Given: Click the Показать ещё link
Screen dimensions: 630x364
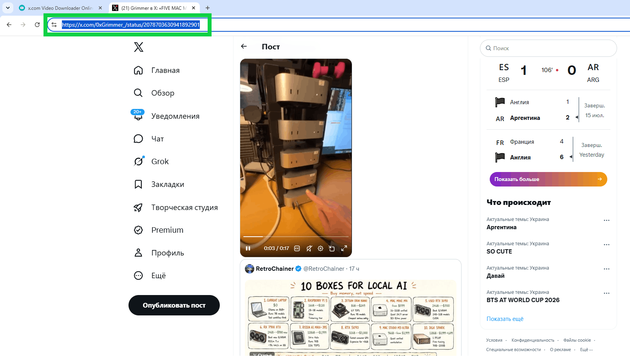Looking at the screenshot, I should click(x=505, y=319).
